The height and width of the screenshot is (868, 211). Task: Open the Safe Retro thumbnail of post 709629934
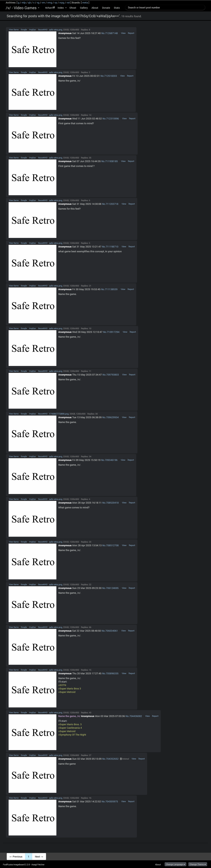pyautogui.click(x=32, y=434)
